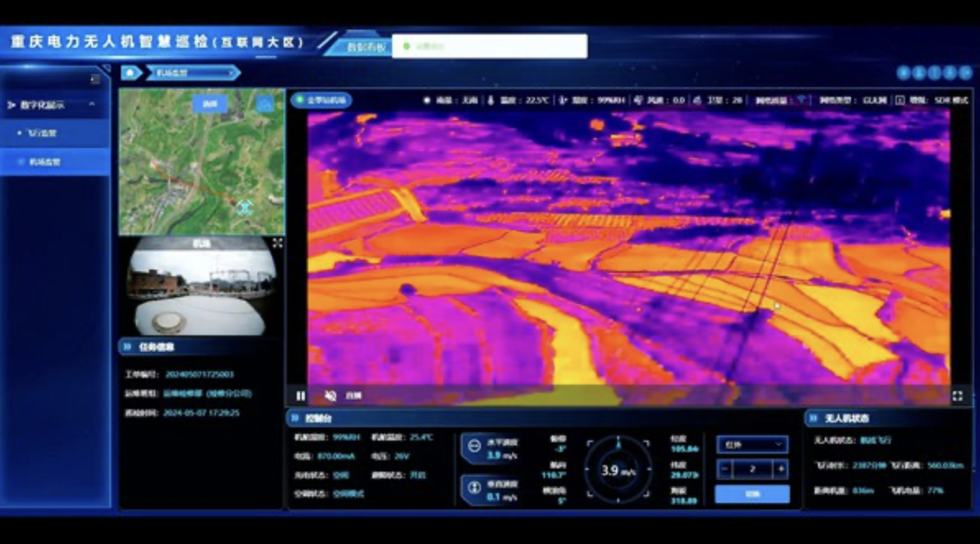
Task: Click the blue button below the stepper
Action: click(751, 494)
